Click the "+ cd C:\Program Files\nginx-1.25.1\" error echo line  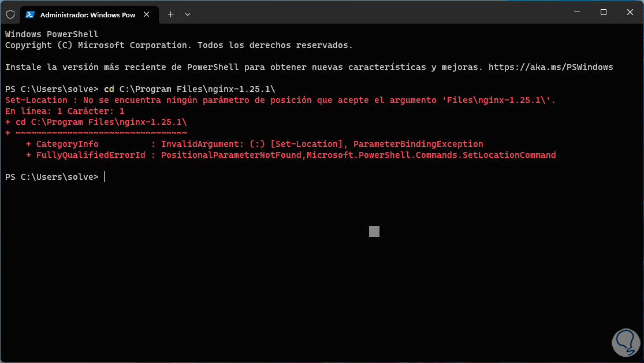96,122
